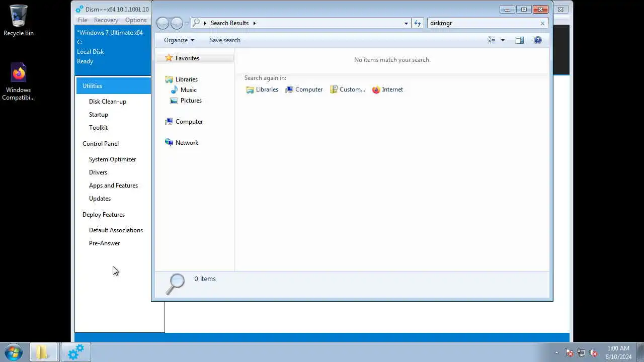Open Pre-Answer in Dism++ sidebar
Image resolution: width=644 pixels, height=362 pixels.
(x=104, y=243)
